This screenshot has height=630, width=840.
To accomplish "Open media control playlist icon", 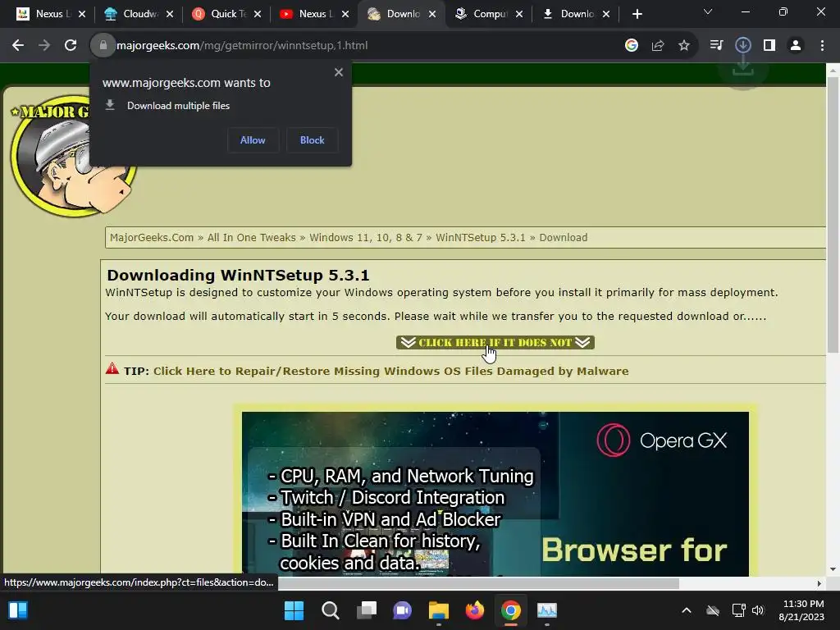I will [x=716, y=46].
